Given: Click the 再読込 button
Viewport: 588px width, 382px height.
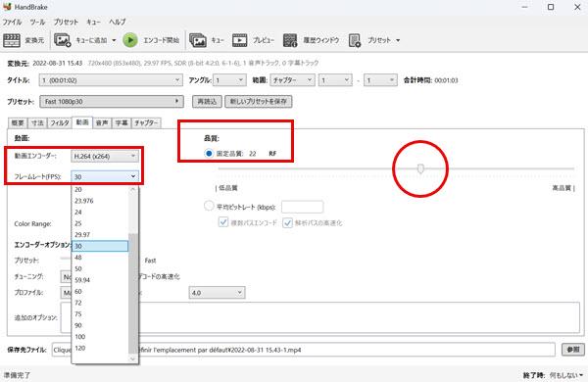Looking at the screenshot, I should click(x=207, y=102).
